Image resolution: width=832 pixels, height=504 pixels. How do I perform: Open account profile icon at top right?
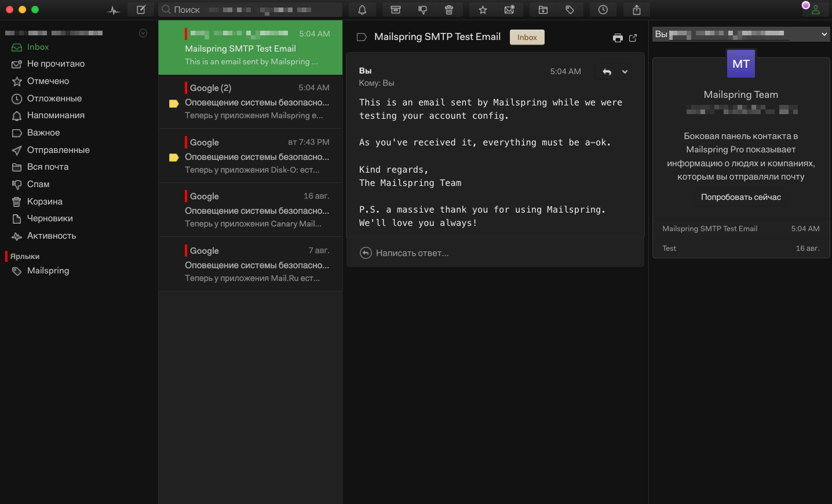[x=816, y=10]
